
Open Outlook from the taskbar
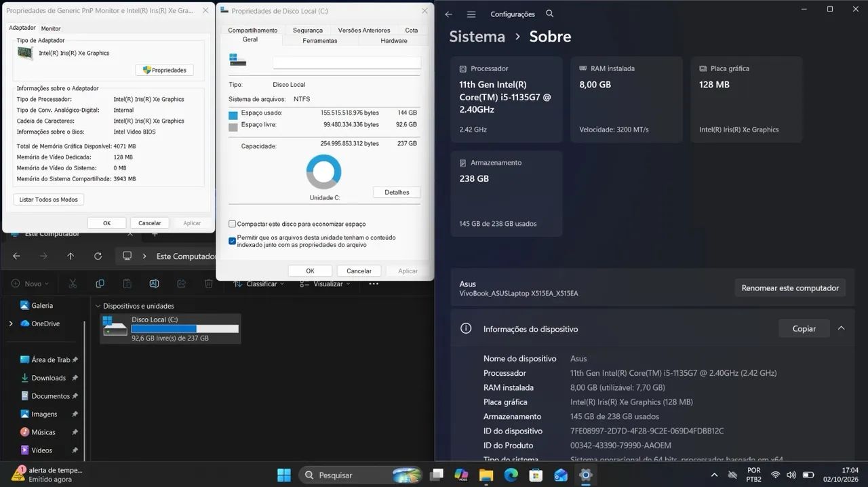tap(561, 475)
